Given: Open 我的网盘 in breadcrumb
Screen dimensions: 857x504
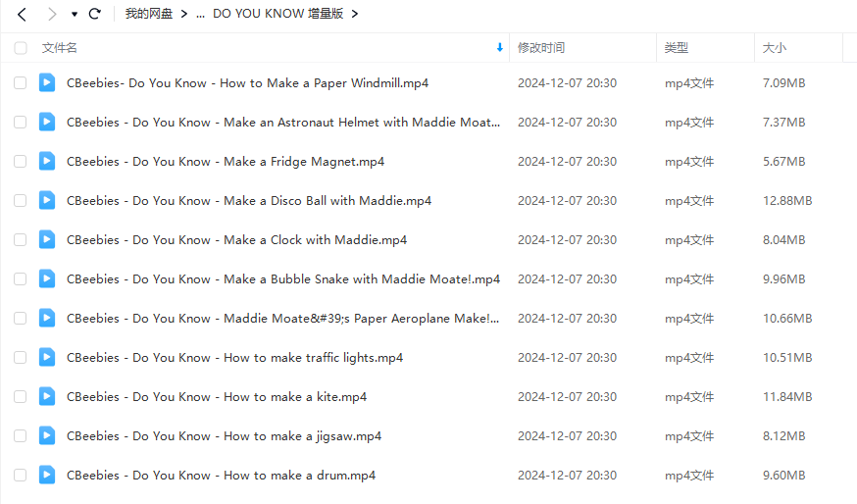Looking at the screenshot, I should 149,14.
